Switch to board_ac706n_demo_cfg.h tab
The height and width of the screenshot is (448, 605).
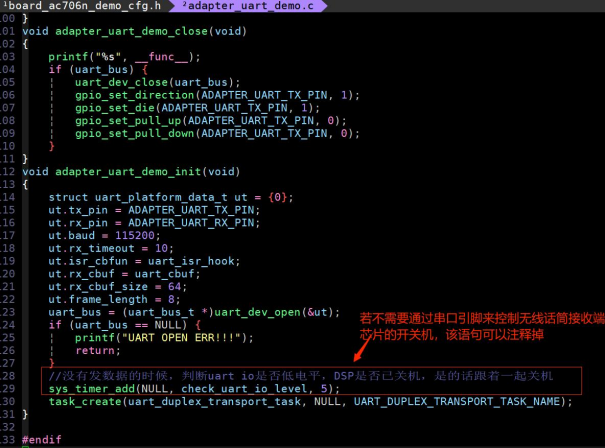pyautogui.click(x=82, y=5)
